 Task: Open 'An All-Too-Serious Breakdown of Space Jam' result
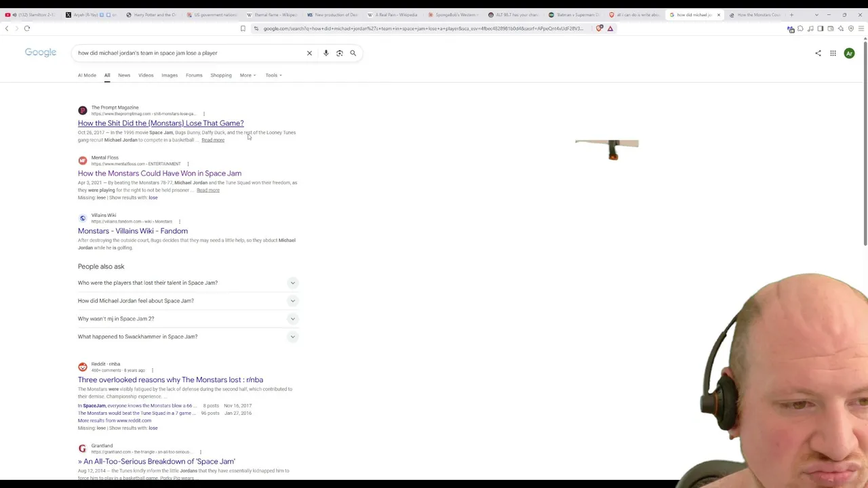[x=157, y=462]
